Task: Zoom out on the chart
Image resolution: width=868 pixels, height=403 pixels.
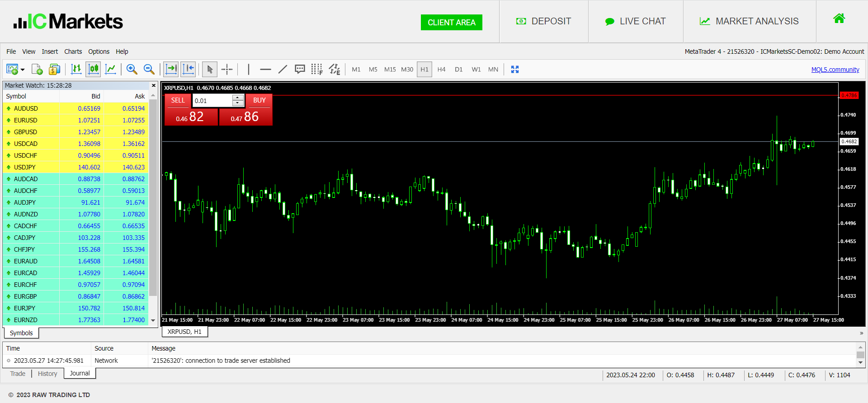Action: [149, 69]
